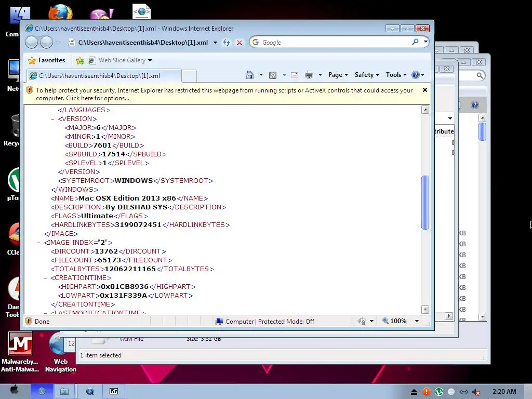The image size is (532, 399).
Task: Click the scroll right arrow in the background window
Action: 449,316
